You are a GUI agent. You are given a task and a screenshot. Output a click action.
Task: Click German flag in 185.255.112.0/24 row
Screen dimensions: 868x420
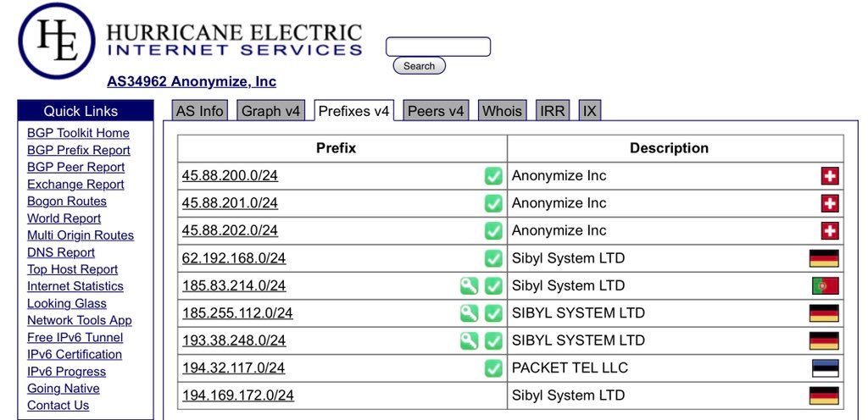824,313
